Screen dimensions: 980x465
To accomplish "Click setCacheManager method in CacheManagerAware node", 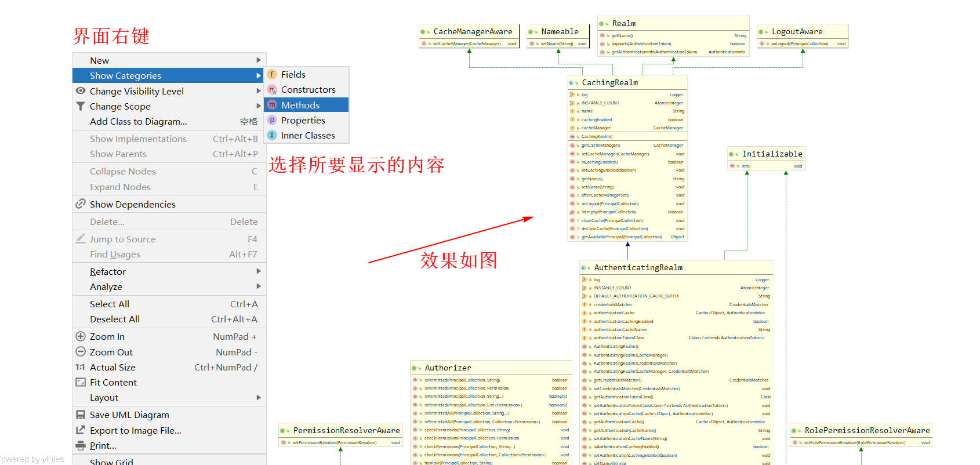I will pyautogui.click(x=467, y=44).
